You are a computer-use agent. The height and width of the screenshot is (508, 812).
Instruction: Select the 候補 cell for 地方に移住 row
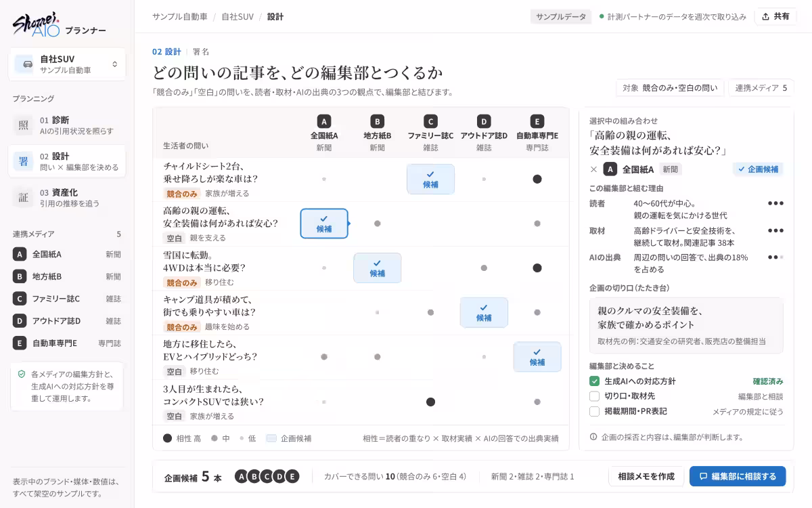tap(537, 357)
